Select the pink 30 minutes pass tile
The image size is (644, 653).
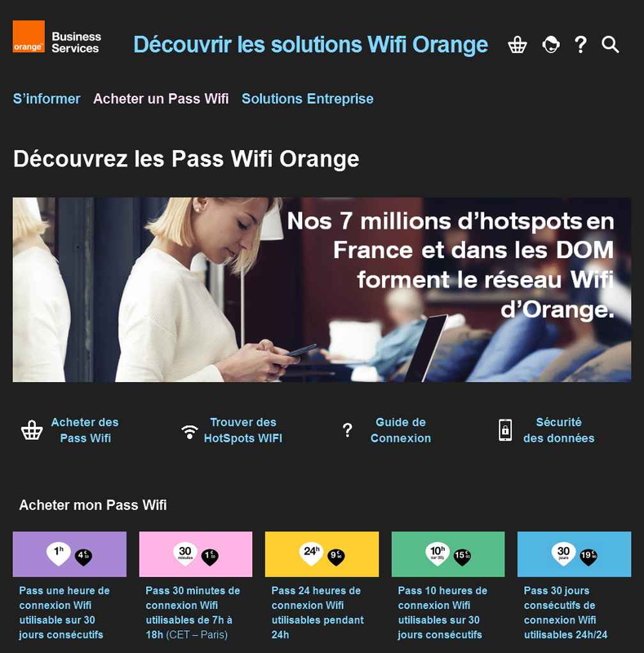(x=196, y=554)
